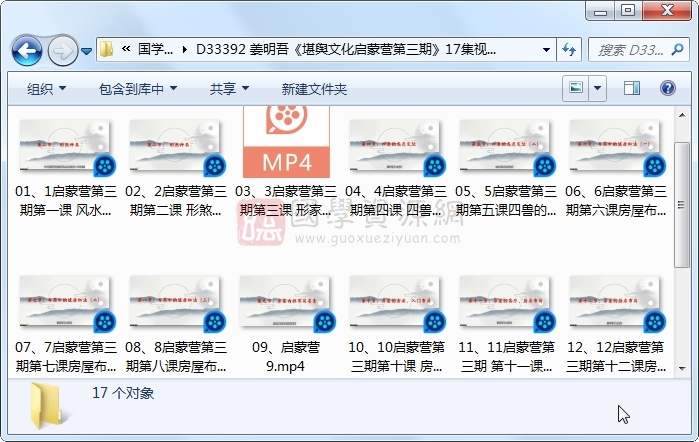Click file name 10、10启蒙营第三期第十课 房...
The width and height of the screenshot is (699, 442).
coord(396,357)
